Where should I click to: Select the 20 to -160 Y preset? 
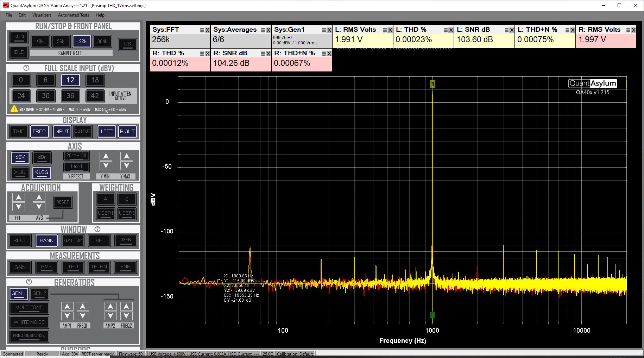[76, 156]
